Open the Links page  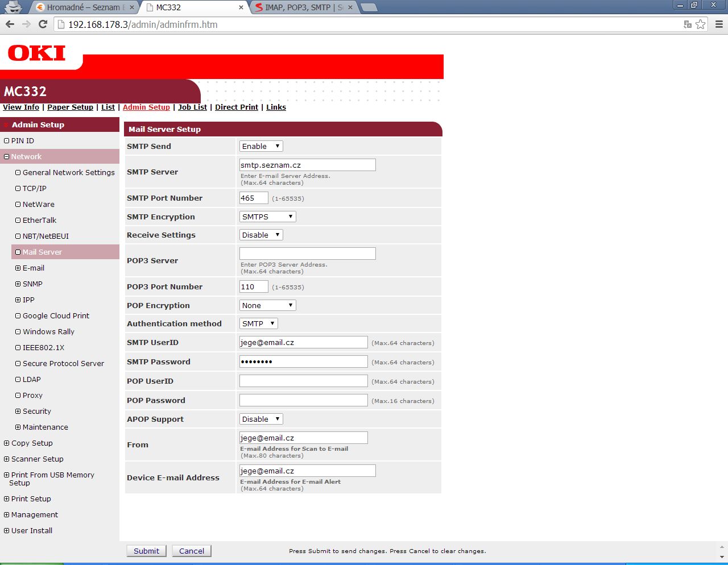[x=276, y=107]
